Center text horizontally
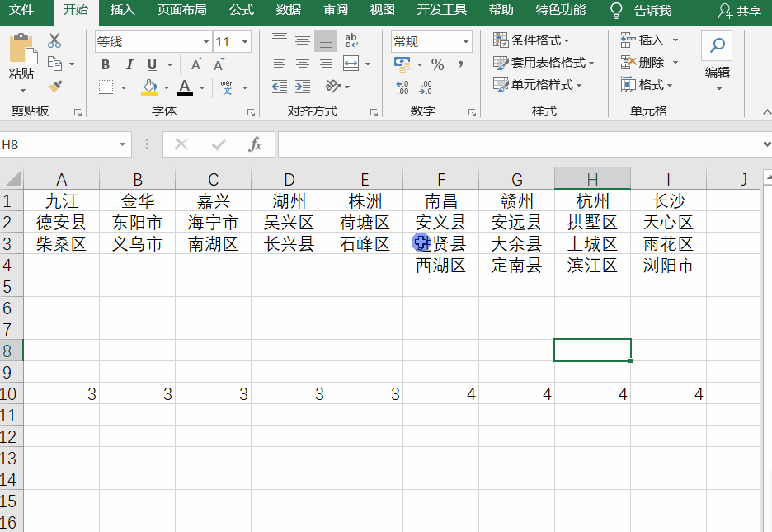 pos(303,64)
